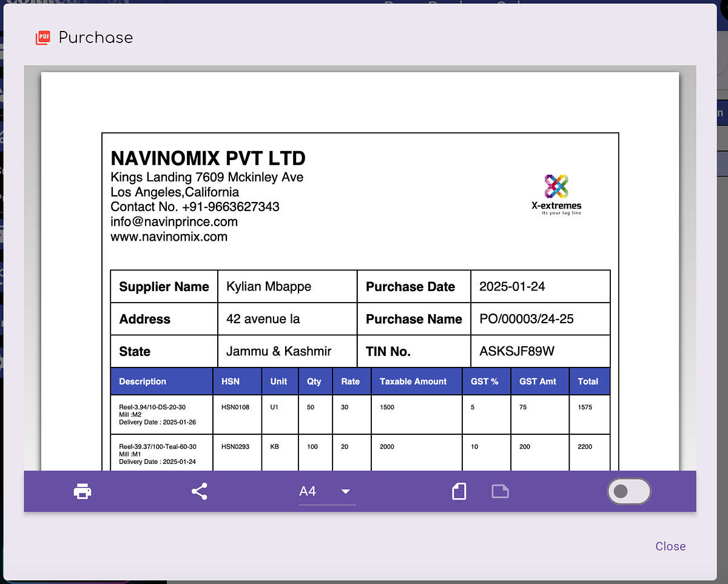This screenshot has height=584, width=728.
Task: Select portrait page orientation
Action: pyautogui.click(x=459, y=491)
